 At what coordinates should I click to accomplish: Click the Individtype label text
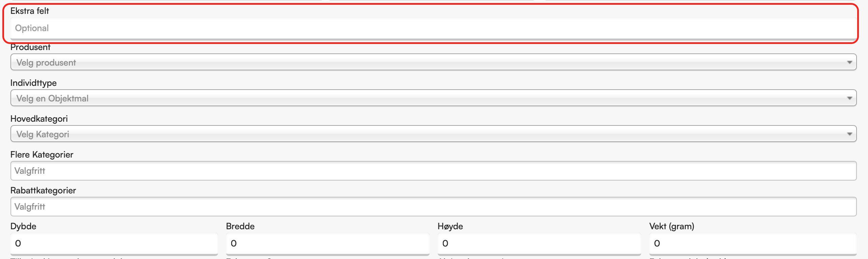click(x=33, y=83)
